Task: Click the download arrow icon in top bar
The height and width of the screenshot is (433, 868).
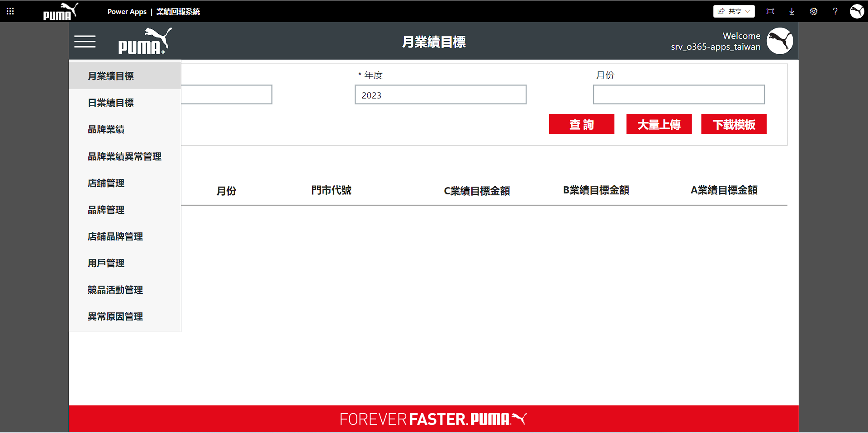Action: coord(792,11)
